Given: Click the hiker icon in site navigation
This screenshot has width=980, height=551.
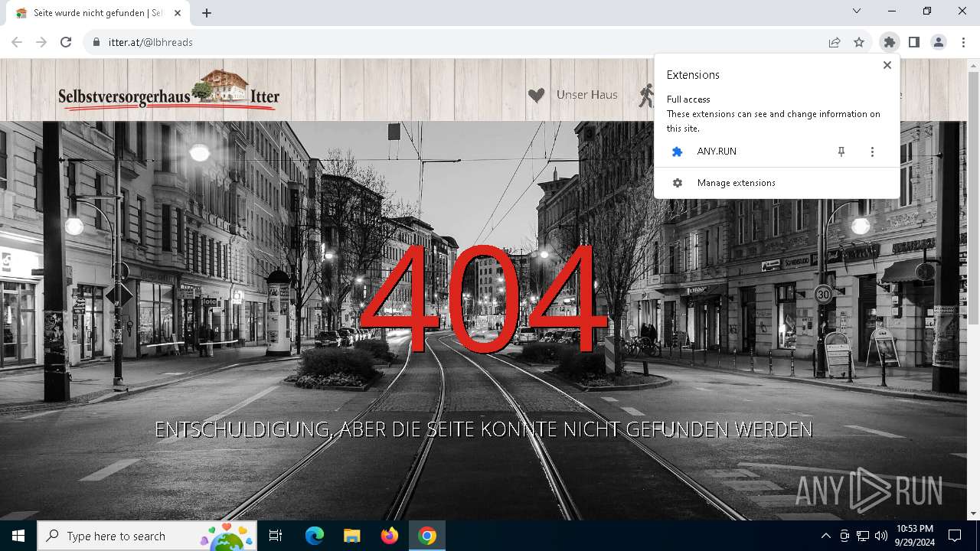Looking at the screenshot, I should [647, 96].
